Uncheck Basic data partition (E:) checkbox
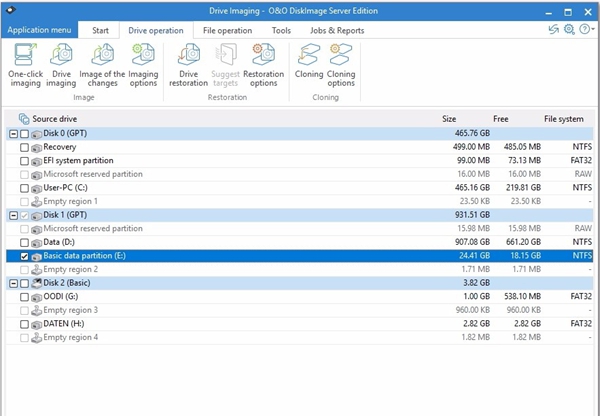The width and height of the screenshot is (600, 416). (x=24, y=256)
